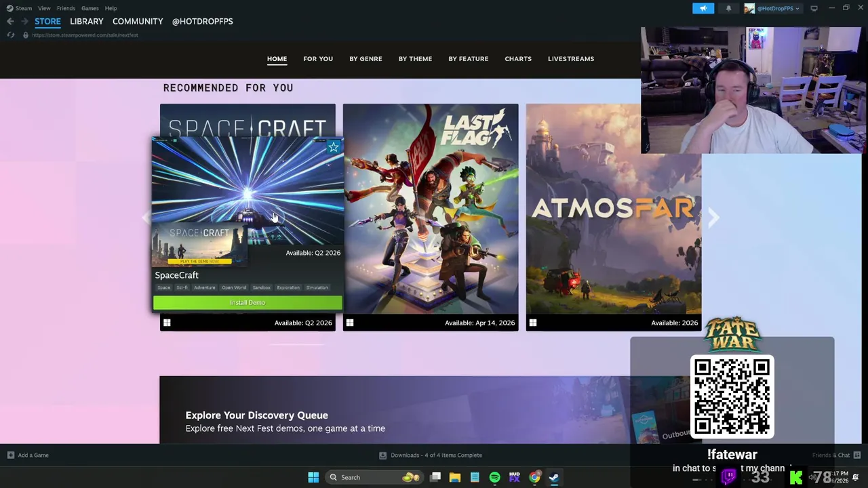
Task: Click the Exploration tag on SpaceCraft
Action: click(288, 287)
